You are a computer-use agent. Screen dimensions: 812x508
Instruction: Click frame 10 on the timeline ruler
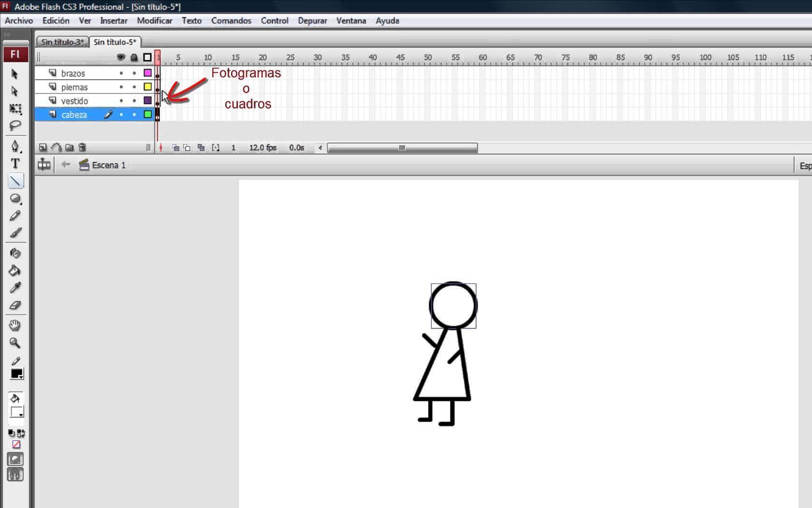point(208,57)
